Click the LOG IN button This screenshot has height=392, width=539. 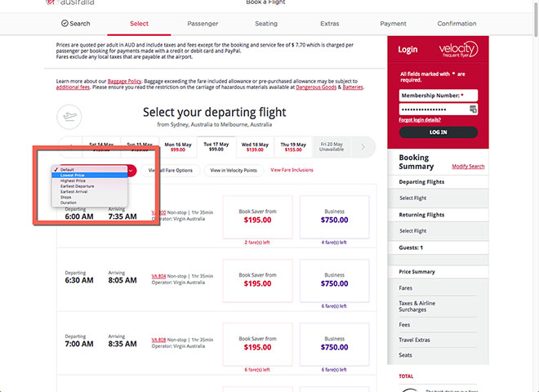[439, 132]
